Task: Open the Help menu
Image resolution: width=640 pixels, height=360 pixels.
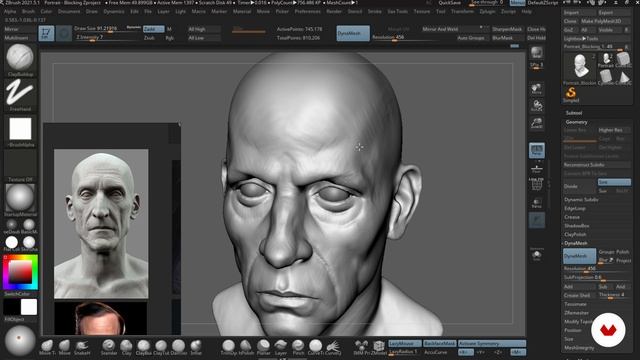Action: (x=527, y=11)
